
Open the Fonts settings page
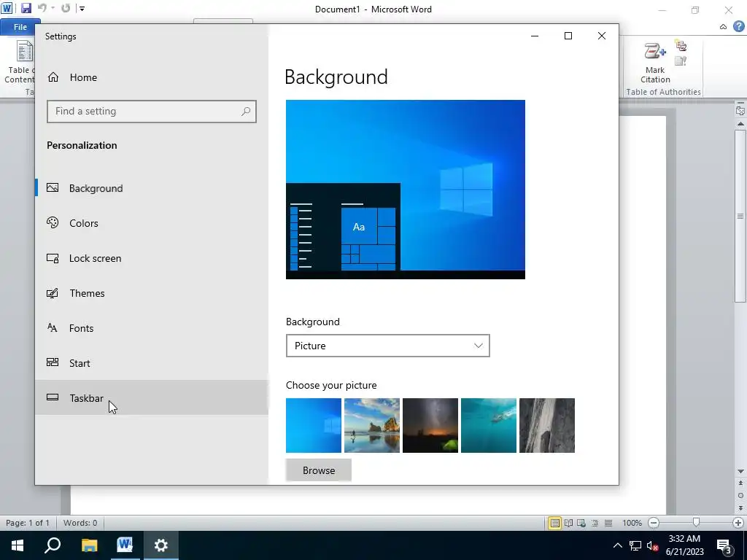152,328
